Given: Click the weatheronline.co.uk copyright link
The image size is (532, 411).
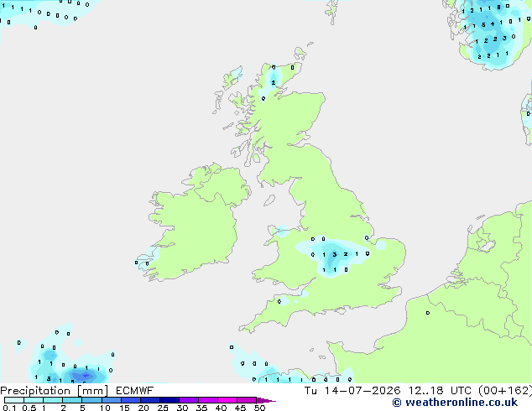Looking at the screenshot, I should pyautogui.click(x=455, y=403).
